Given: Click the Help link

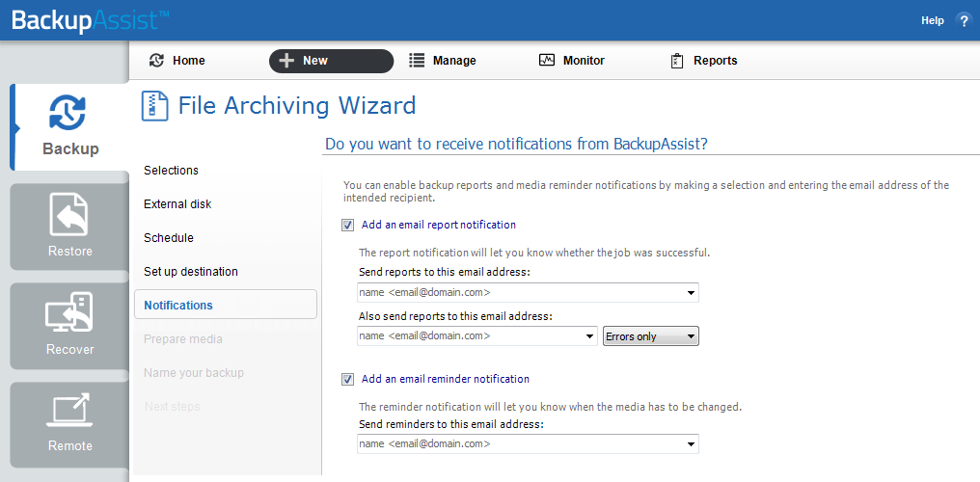Looking at the screenshot, I should (933, 20).
